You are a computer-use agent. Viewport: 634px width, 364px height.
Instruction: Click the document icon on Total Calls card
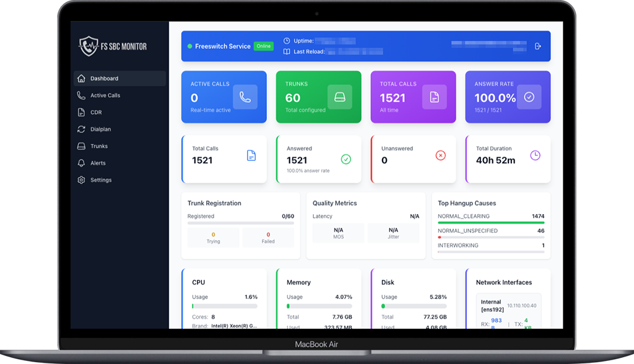tap(435, 97)
